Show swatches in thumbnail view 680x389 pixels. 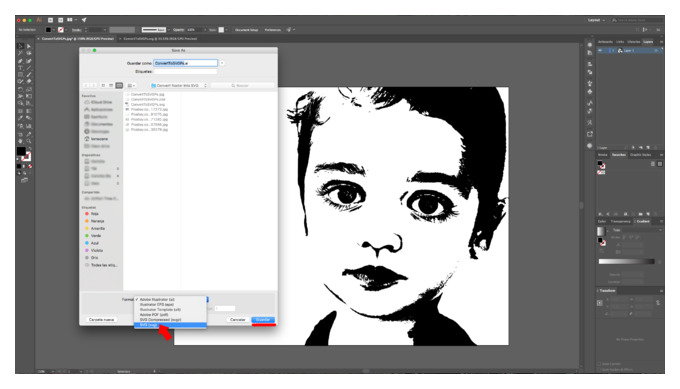660,164
